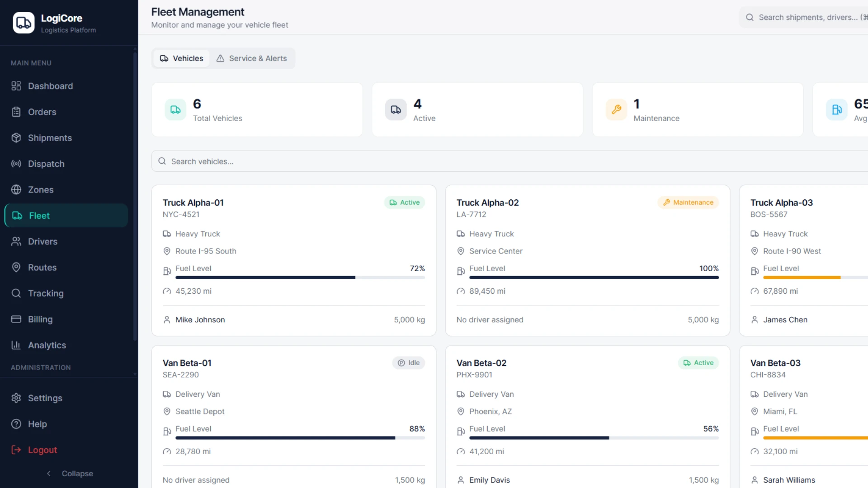
Task: Click odometer icon beside 45,230 mi
Action: tap(167, 291)
